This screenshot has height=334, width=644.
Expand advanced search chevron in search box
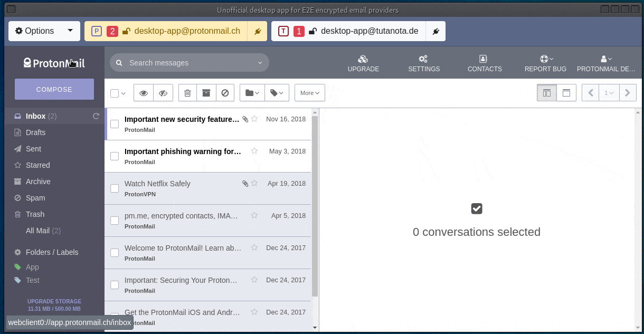pos(260,63)
